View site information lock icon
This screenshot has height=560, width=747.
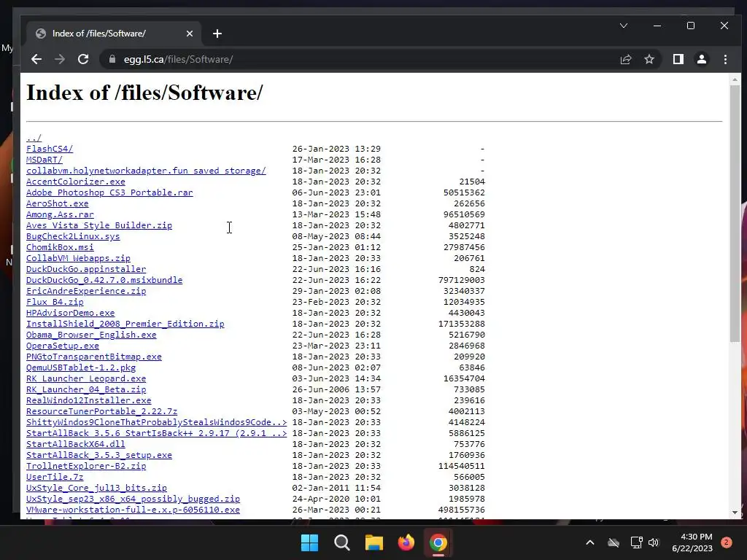(x=112, y=59)
